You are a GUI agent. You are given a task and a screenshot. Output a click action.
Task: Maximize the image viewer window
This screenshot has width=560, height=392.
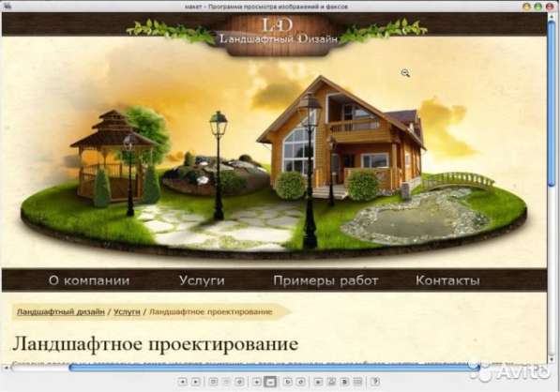537,7
